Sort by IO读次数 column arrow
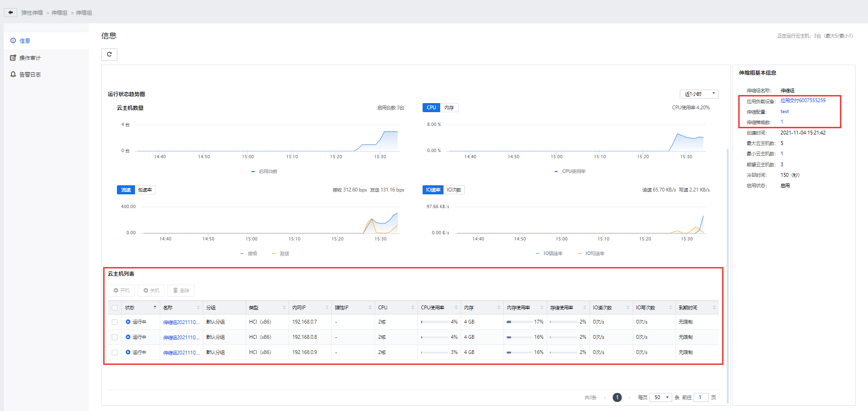 click(x=628, y=307)
